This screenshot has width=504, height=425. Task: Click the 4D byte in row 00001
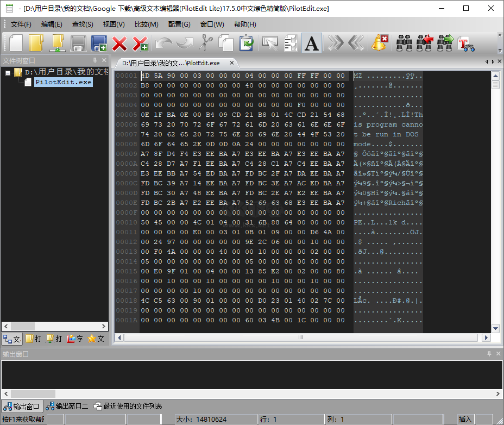click(x=146, y=76)
